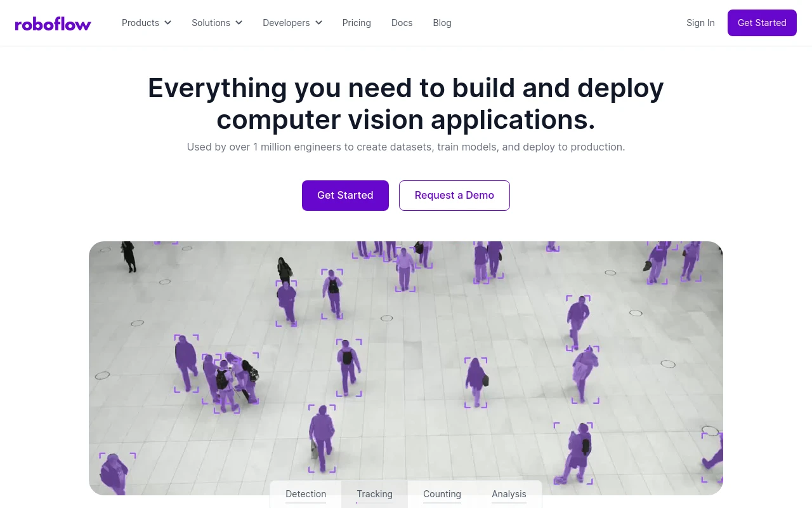The width and height of the screenshot is (812, 508).
Task: Switch to the Counting tab
Action: [x=442, y=494]
